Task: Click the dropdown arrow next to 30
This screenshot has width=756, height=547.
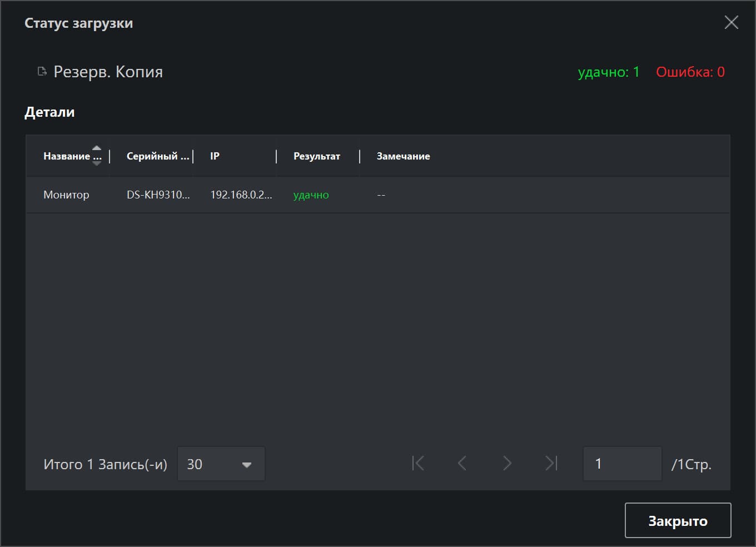Action: (x=247, y=465)
